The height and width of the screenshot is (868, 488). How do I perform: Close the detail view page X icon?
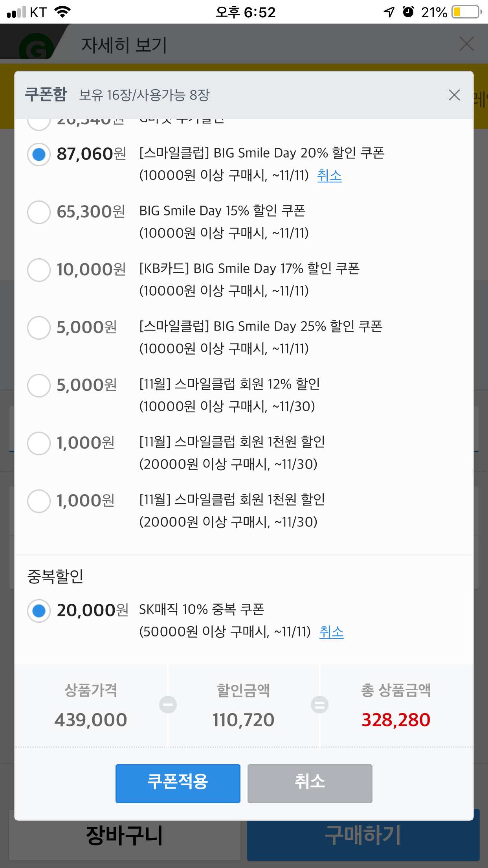tap(466, 44)
